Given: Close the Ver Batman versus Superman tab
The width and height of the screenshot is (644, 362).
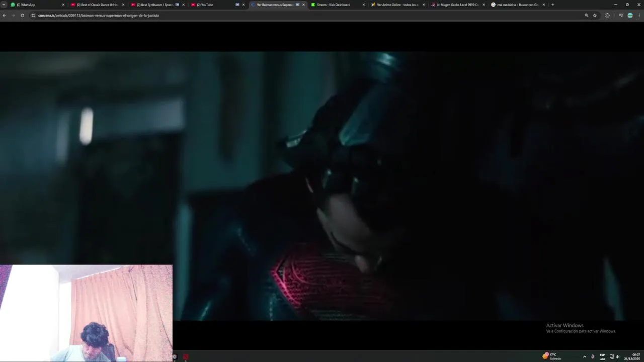Looking at the screenshot, I should pos(303,5).
